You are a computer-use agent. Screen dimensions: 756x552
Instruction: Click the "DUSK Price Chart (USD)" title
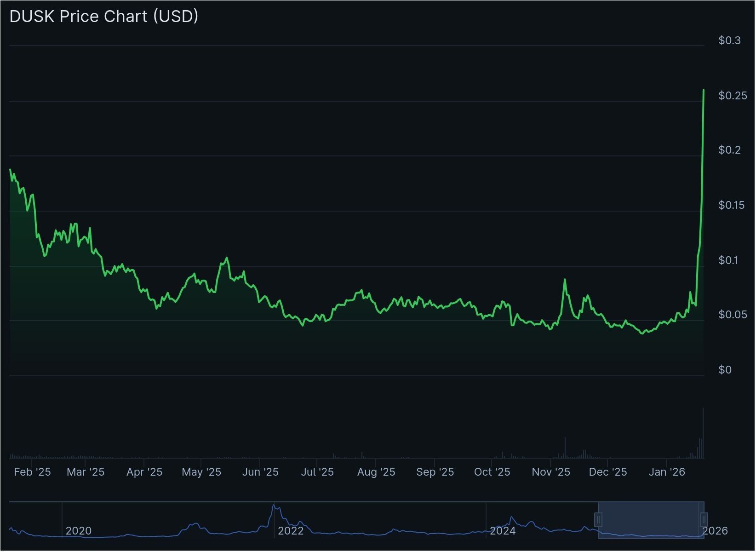click(104, 16)
